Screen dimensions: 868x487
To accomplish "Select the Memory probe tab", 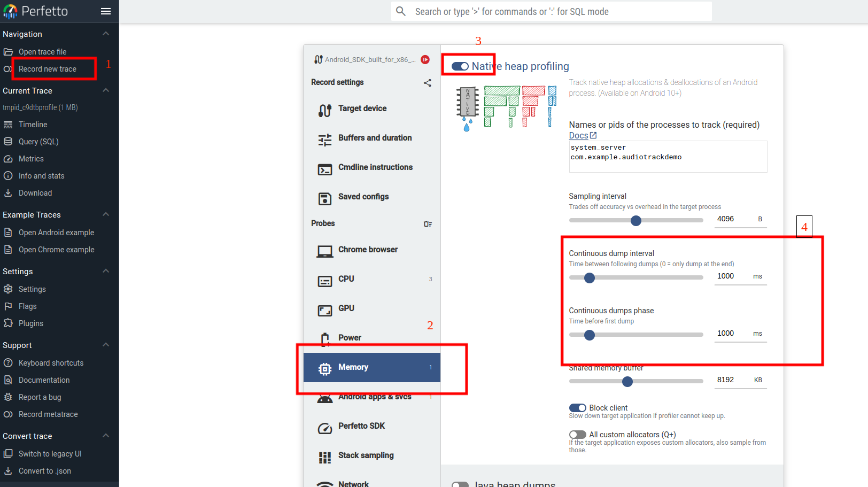I will click(372, 367).
